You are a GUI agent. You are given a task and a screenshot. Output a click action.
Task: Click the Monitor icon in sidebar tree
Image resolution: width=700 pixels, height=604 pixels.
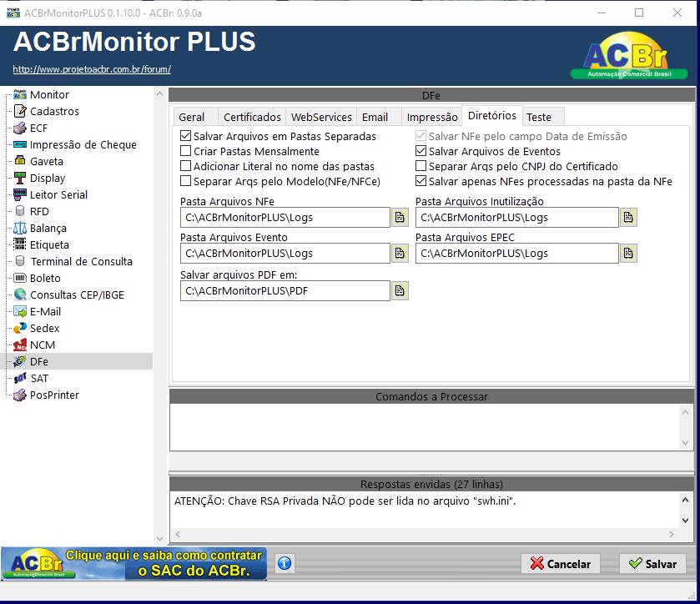pos(20,94)
